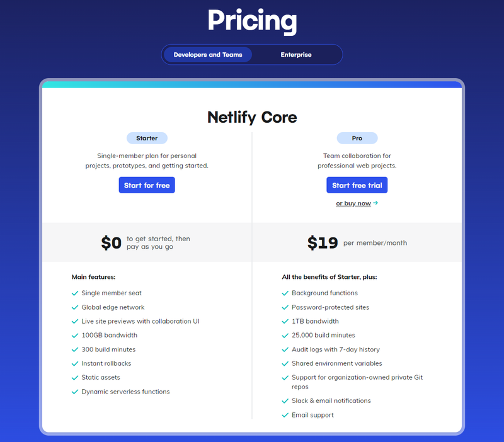
Task: Click the Netlify Core heading
Action: (x=252, y=117)
